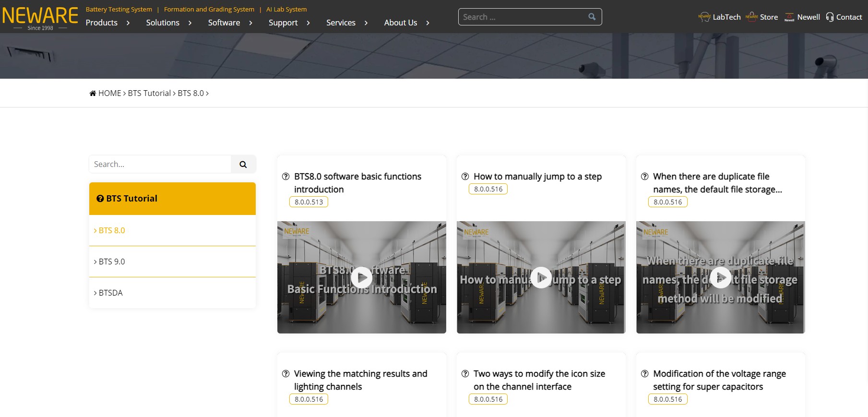The image size is (868, 417).
Task: Click BTS Tutorial in the breadcrumb
Action: 149,93
